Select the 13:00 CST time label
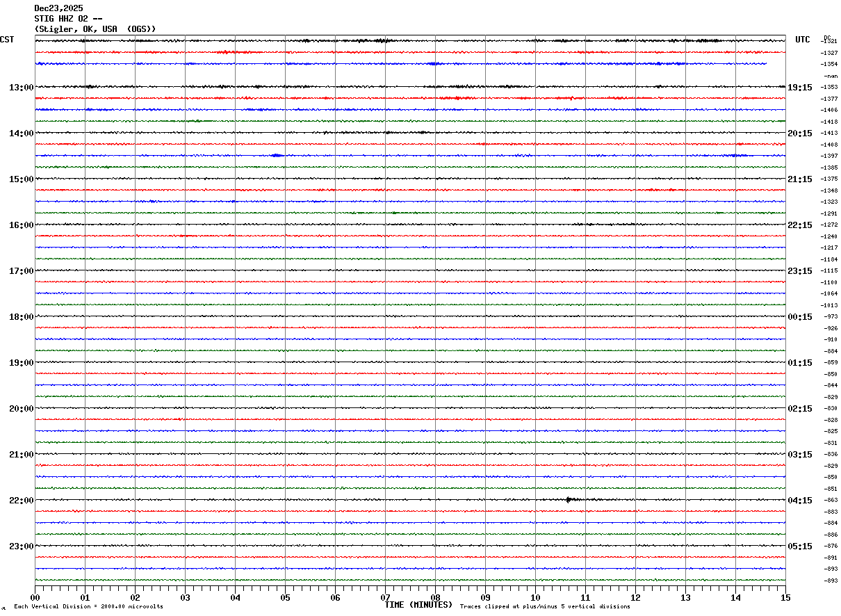Image resolution: width=841 pixels, height=616 pixels. coord(21,88)
